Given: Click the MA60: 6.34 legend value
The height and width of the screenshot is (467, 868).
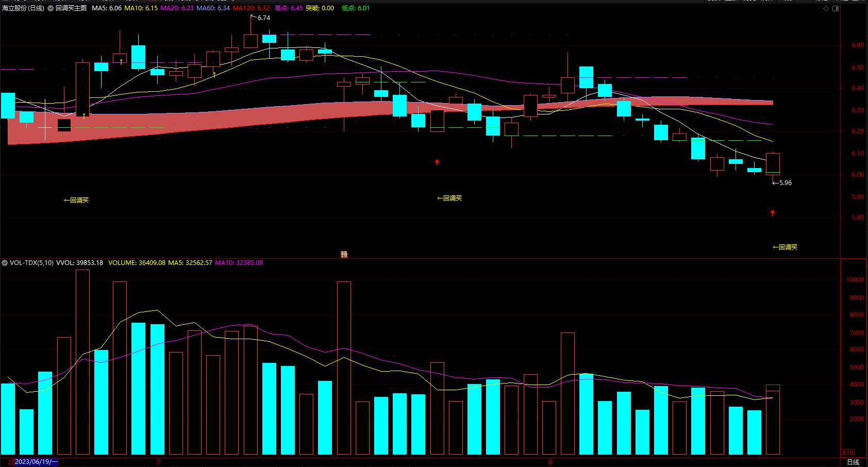Looking at the screenshot, I should coord(213,8).
